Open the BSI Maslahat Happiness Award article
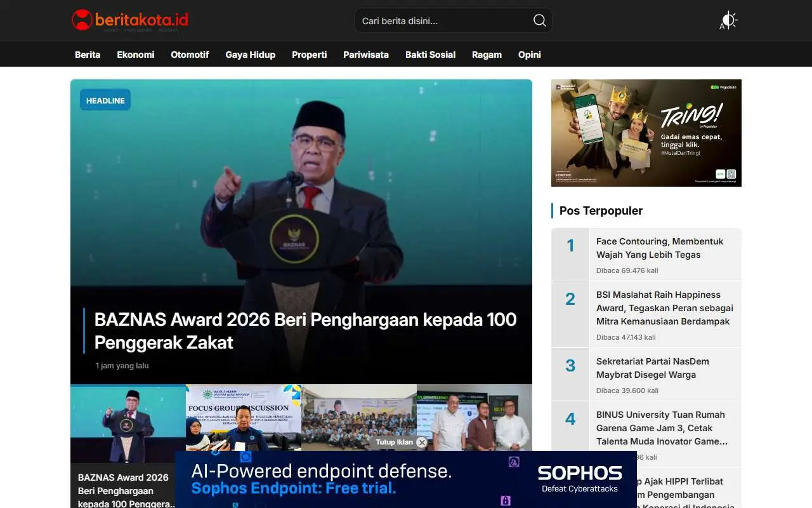The height and width of the screenshot is (508, 812). 664,308
